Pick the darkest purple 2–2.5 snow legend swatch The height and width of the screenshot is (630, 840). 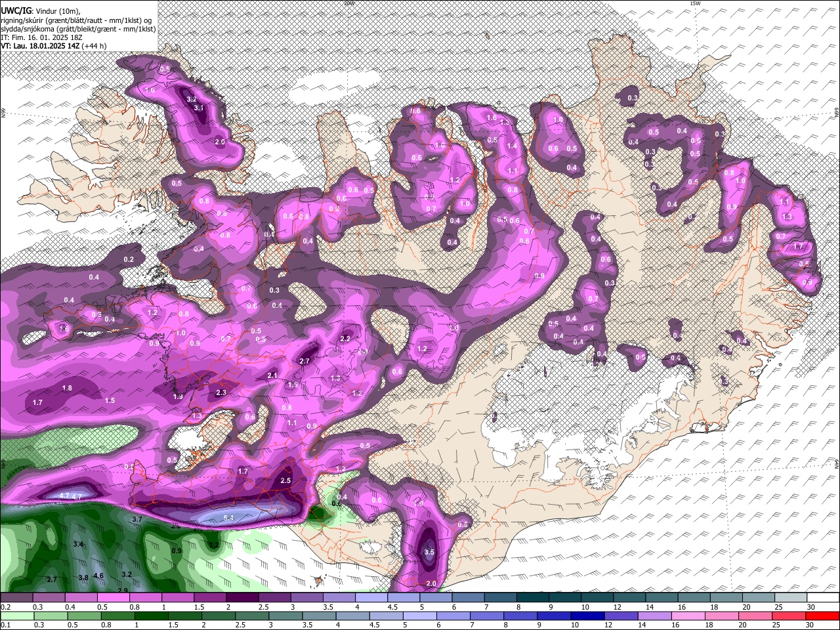click(242, 597)
